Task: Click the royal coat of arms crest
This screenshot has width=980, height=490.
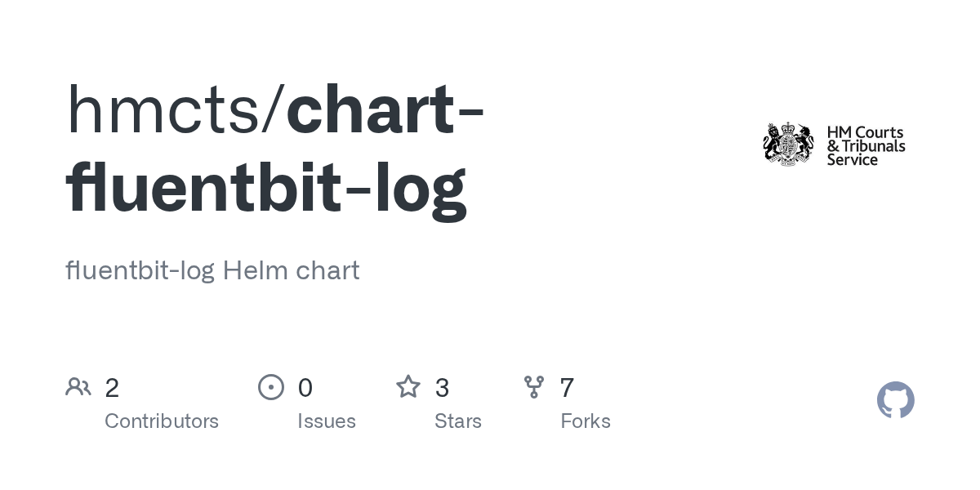Action: pyautogui.click(x=789, y=145)
